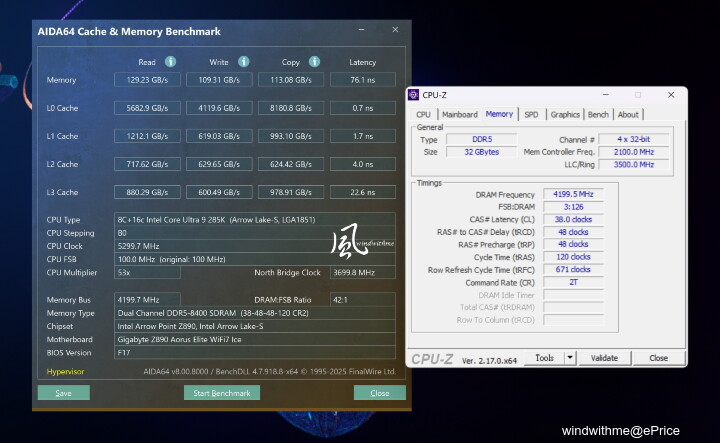Open the SPD tab in CPU-Z
Screen dimensions: 720x443
pyautogui.click(x=531, y=115)
